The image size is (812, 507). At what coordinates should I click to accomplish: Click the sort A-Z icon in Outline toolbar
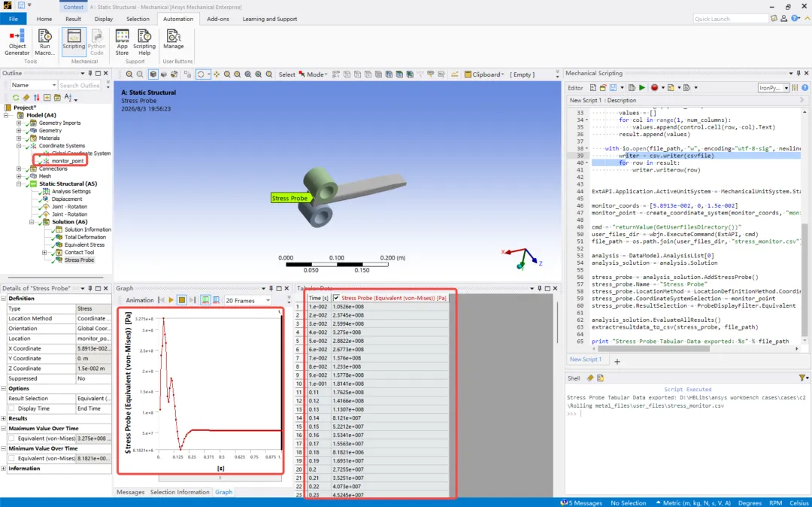[x=68, y=97]
